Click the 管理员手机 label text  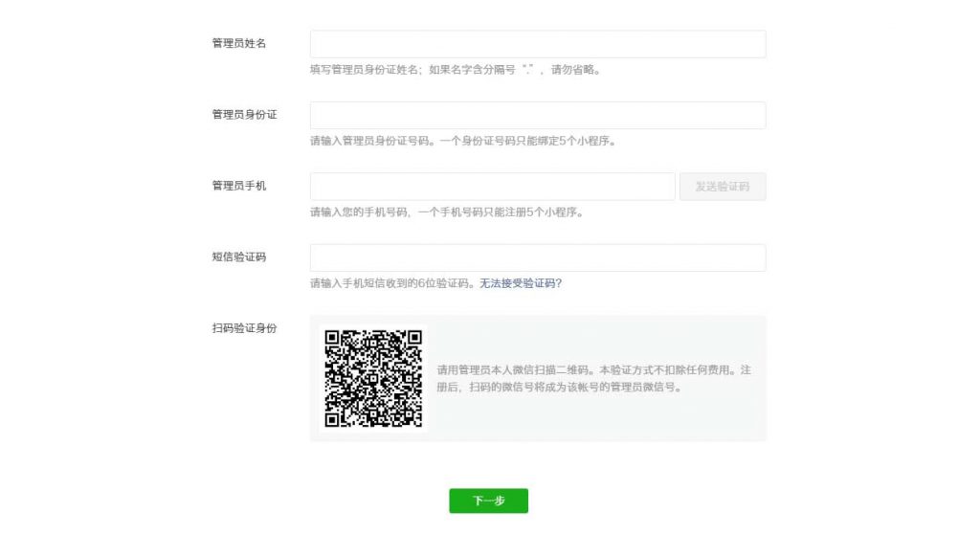(238, 186)
